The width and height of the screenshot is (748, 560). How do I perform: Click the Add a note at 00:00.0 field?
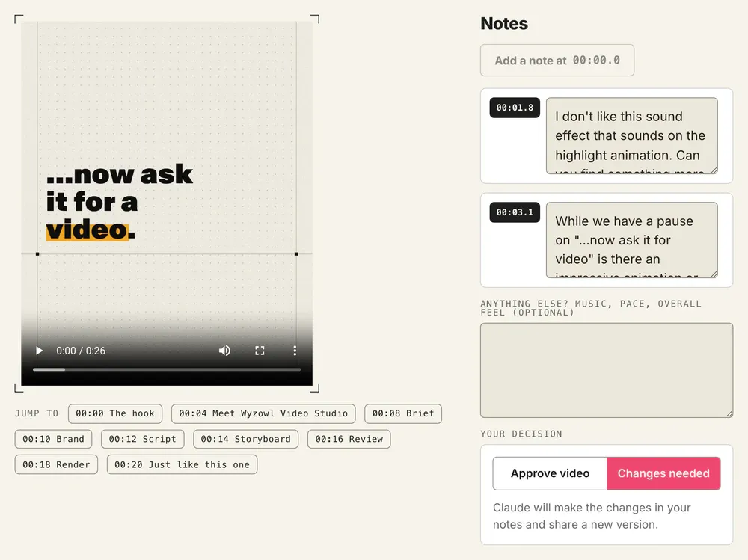[x=557, y=60]
